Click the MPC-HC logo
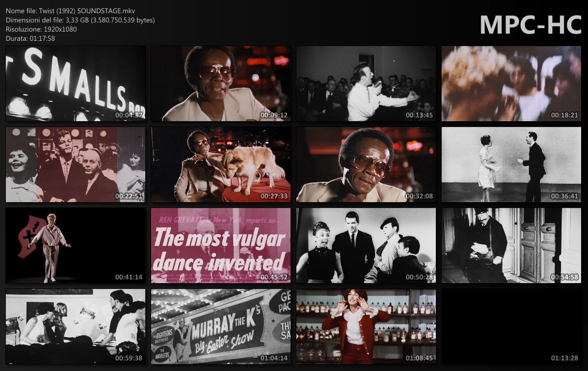588x371 pixels. [530, 25]
